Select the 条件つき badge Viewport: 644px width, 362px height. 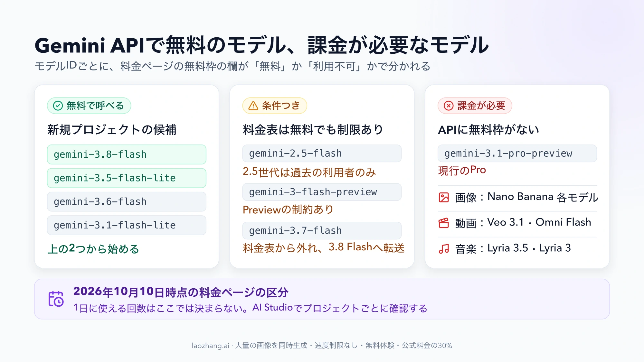275,106
